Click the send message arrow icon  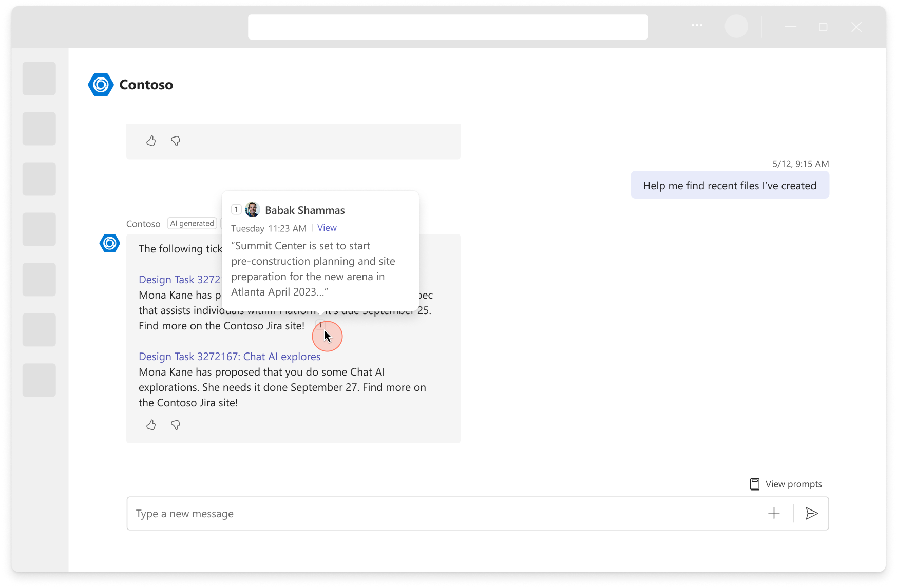(x=812, y=513)
